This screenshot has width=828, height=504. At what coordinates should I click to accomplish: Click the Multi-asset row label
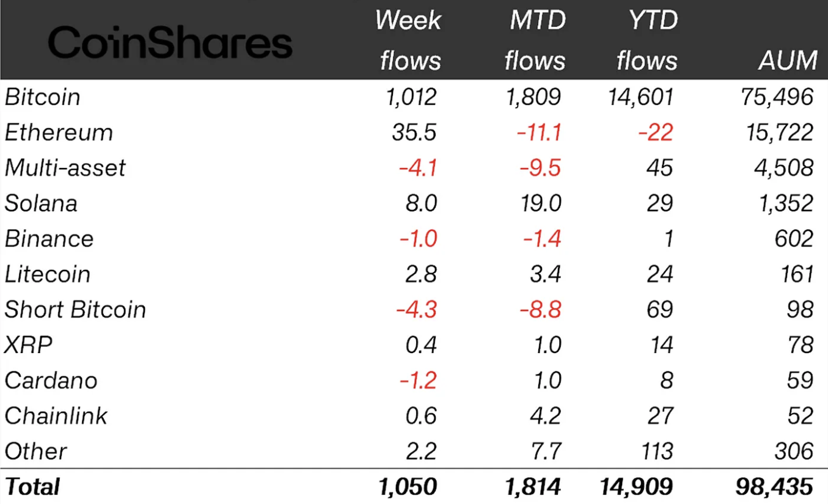65,168
